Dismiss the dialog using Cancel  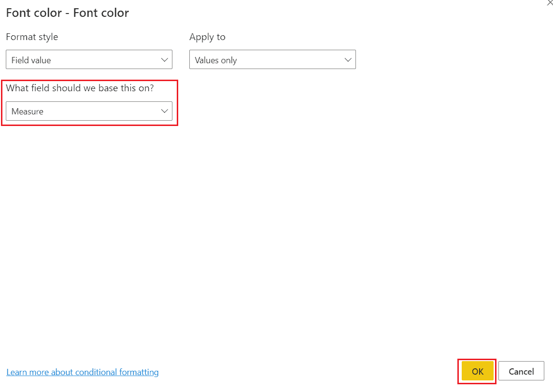coord(521,371)
